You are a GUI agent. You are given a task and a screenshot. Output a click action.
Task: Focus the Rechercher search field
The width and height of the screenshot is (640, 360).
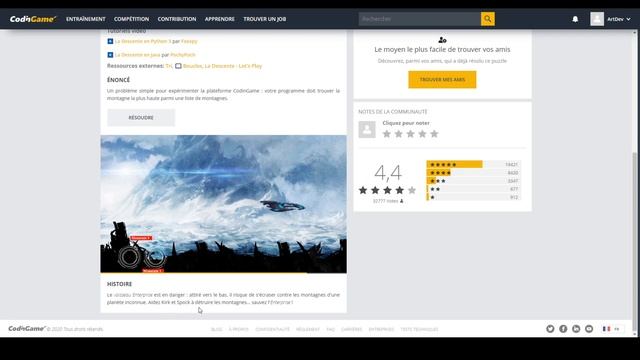click(420, 19)
